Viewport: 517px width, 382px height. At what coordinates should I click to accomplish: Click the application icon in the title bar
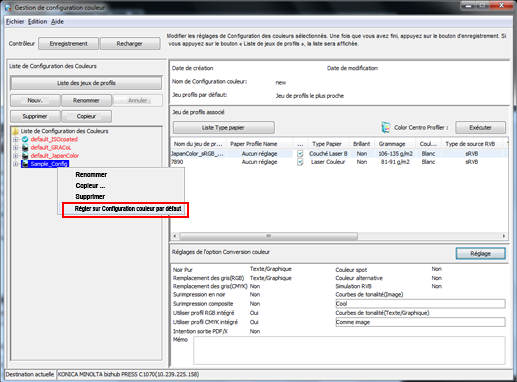8,7
